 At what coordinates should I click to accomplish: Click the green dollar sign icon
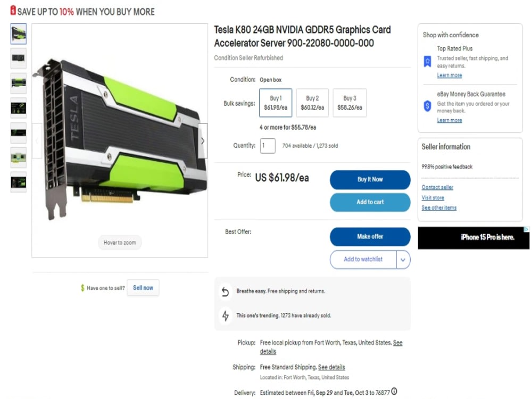82,288
